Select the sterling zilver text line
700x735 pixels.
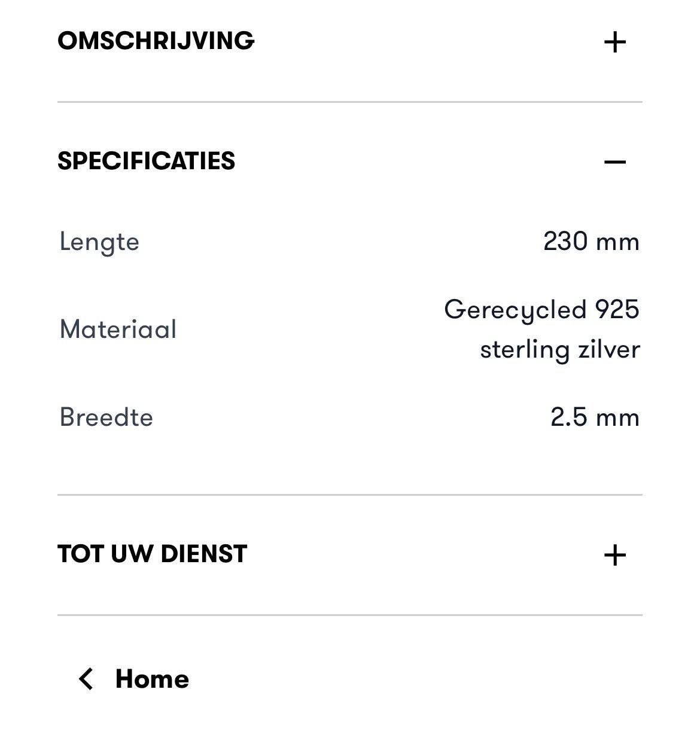[x=559, y=349]
